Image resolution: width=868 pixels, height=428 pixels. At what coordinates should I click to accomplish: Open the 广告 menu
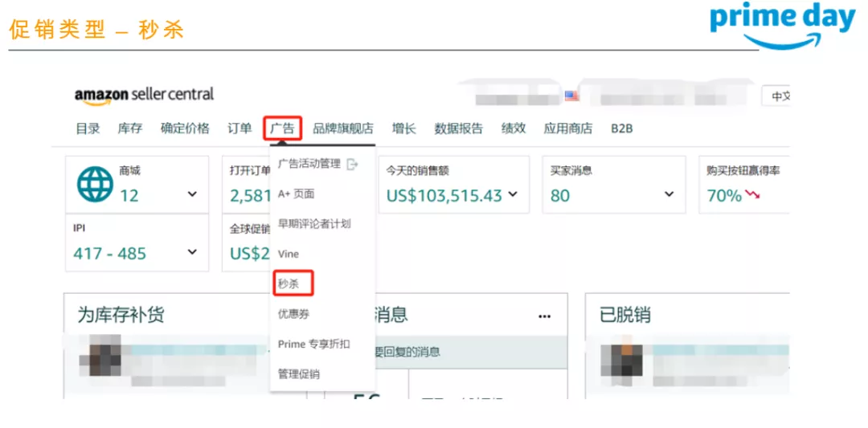[x=282, y=128]
